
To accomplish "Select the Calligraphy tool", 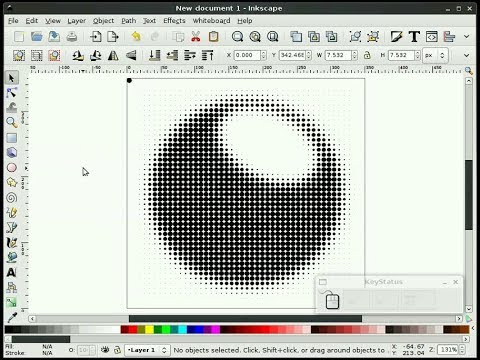I will (12, 242).
